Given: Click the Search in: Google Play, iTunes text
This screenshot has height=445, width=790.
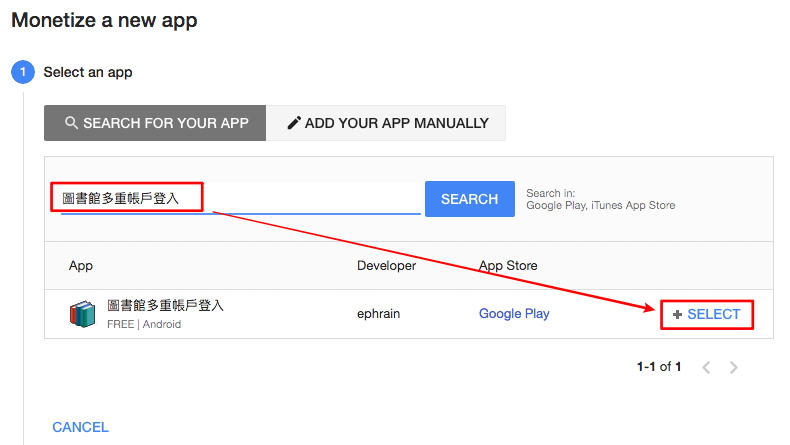Looking at the screenshot, I should [x=601, y=199].
